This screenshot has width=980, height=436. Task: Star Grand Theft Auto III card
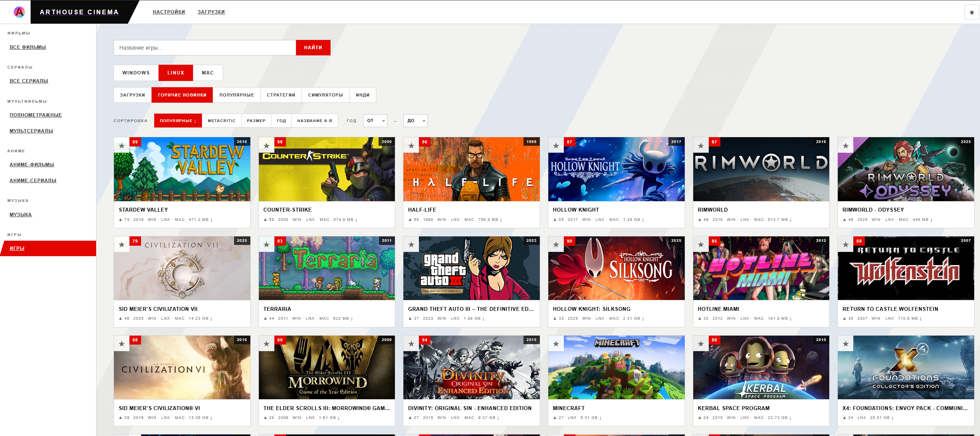(x=411, y=245)
